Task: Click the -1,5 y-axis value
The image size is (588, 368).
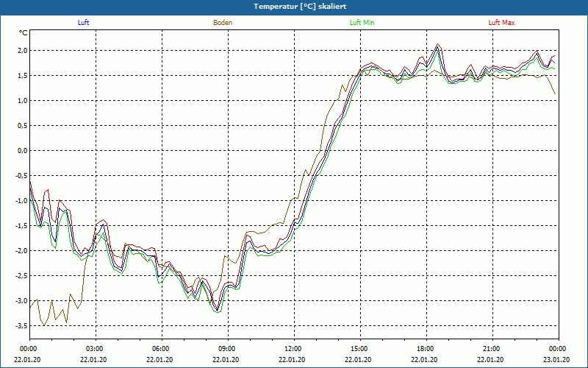Action: click(21, 226)
